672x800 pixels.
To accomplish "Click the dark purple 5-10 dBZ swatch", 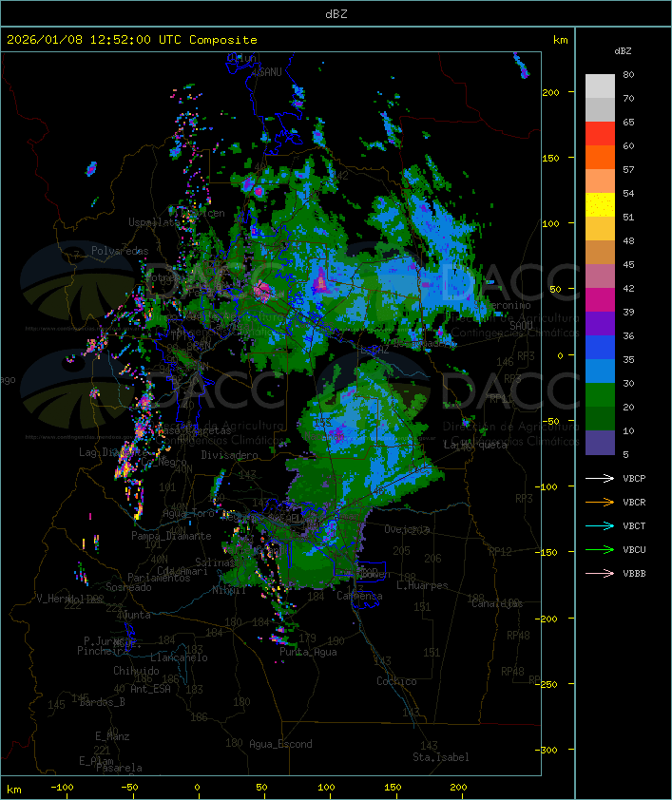I will coord(600,443).
